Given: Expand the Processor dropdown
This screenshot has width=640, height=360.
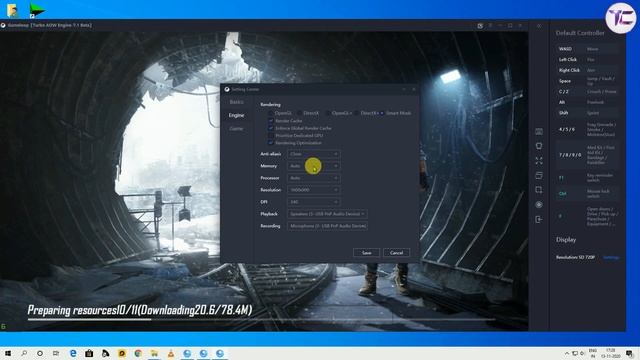Looking at the screenshot, I should pos(313,178).
